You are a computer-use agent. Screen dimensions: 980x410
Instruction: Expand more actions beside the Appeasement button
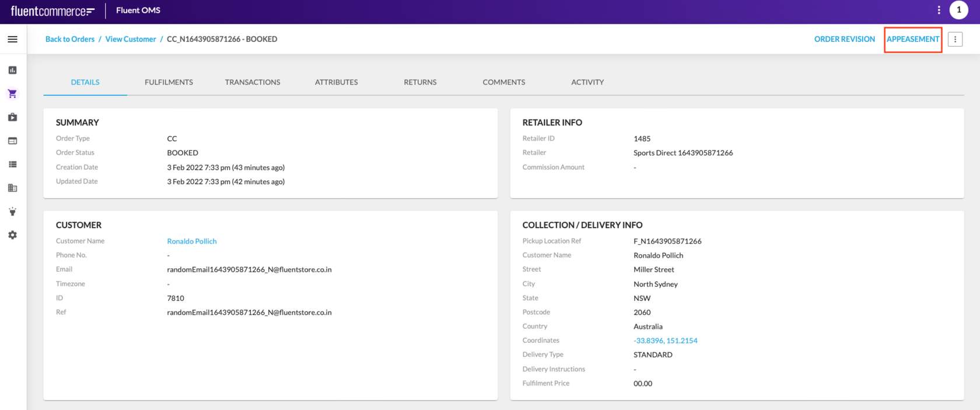(x=955, y=39)
